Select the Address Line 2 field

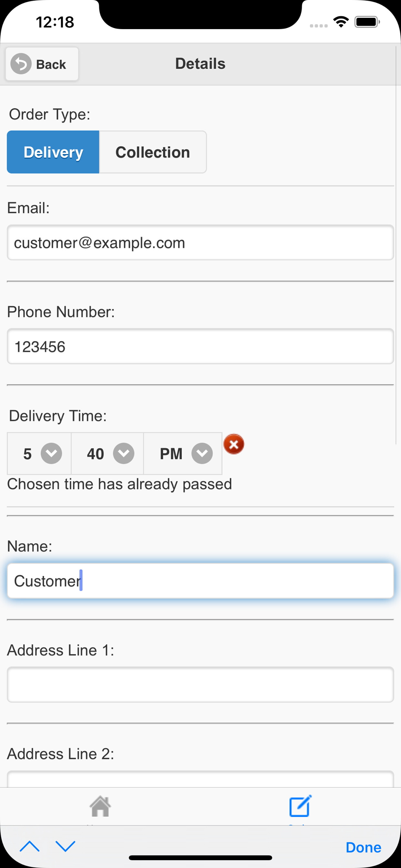pos(200,779)
